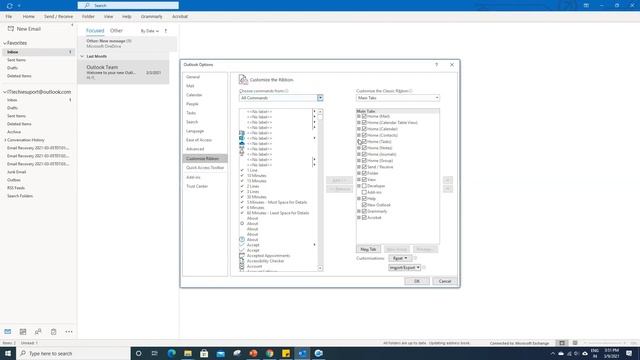Open Microsoft Store from taskbar
Viewport: 640px width, 360px height.
[x=204, y=353]
